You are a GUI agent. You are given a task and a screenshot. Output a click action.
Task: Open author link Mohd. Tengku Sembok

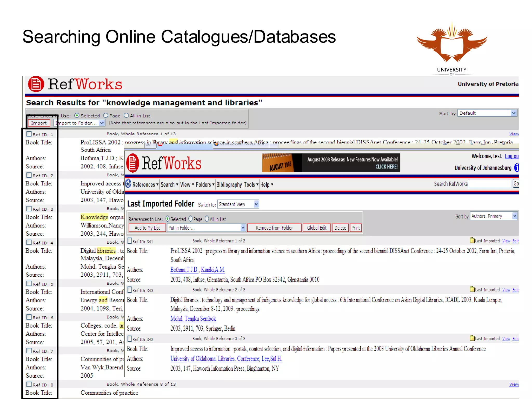[x=193, y=318]
